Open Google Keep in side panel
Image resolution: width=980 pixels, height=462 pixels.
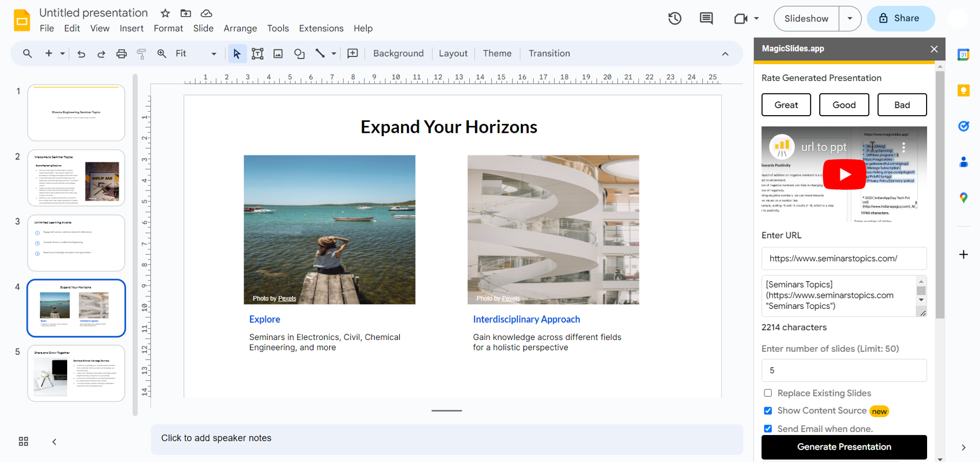(963, 91)
